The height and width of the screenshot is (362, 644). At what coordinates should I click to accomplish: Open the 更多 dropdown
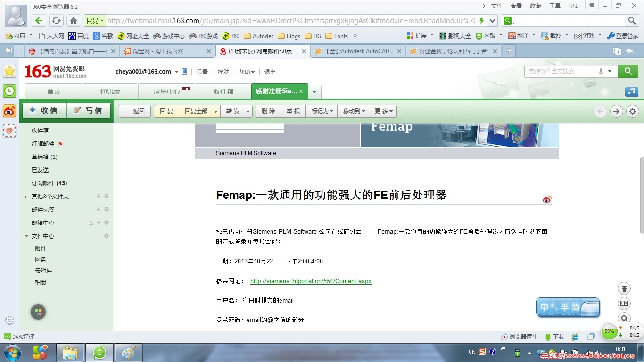383,111
